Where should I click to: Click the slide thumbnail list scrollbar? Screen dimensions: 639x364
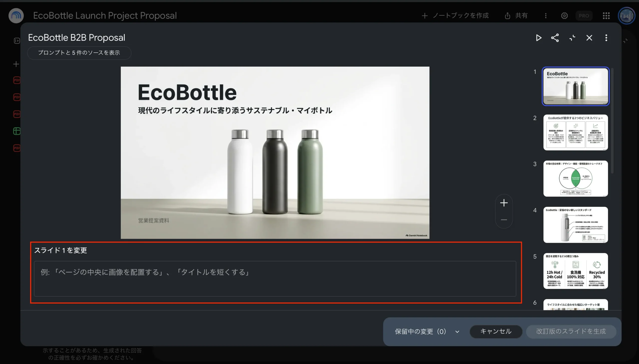(x=612, y=121)
